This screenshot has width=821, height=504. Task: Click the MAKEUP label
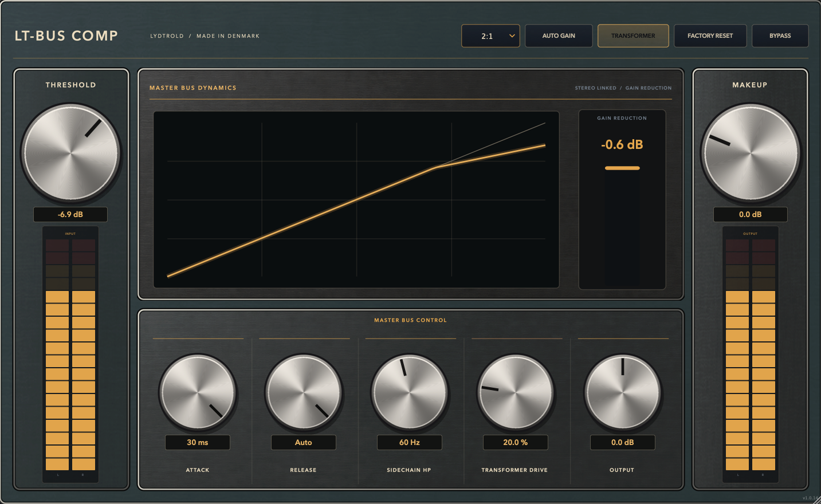coord(750,85)
